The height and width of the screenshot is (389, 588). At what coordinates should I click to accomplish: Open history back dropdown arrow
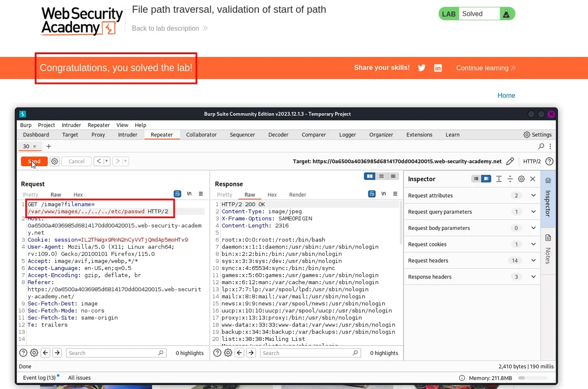[107, 161]
